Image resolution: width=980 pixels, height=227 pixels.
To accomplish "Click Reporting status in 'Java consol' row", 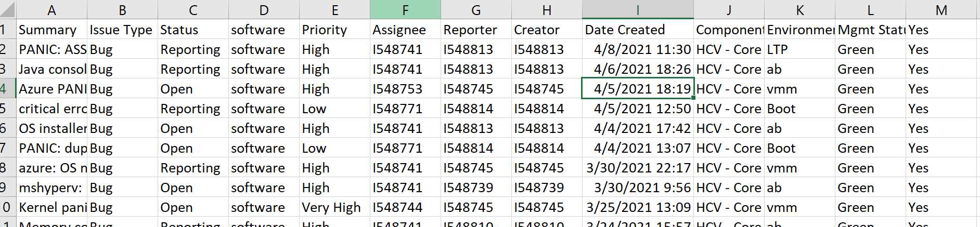I will coord(193,69).
